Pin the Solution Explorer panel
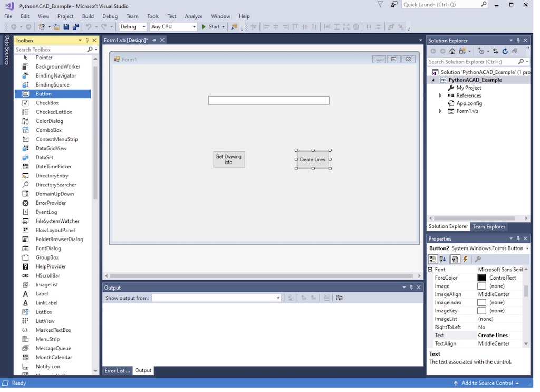540x392 pixels. click(x=518, y=40)
